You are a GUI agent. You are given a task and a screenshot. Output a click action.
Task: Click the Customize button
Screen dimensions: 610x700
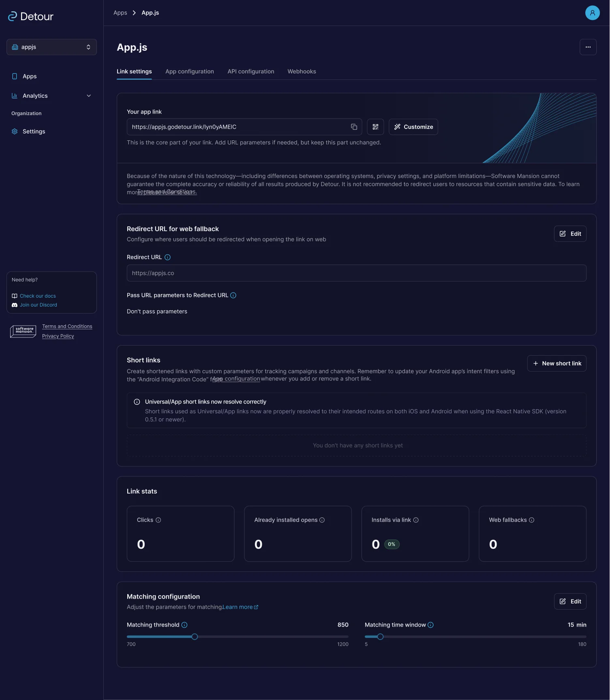[x=413, y=127]
